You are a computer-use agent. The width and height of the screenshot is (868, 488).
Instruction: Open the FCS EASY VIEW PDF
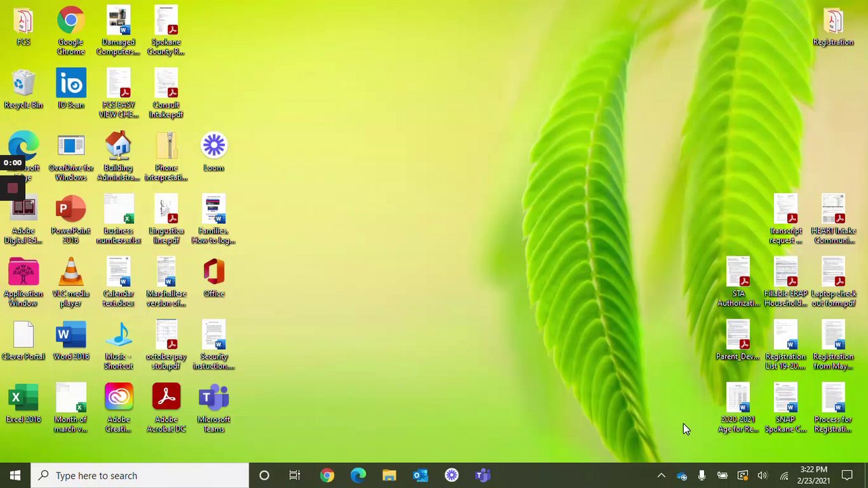119,94
